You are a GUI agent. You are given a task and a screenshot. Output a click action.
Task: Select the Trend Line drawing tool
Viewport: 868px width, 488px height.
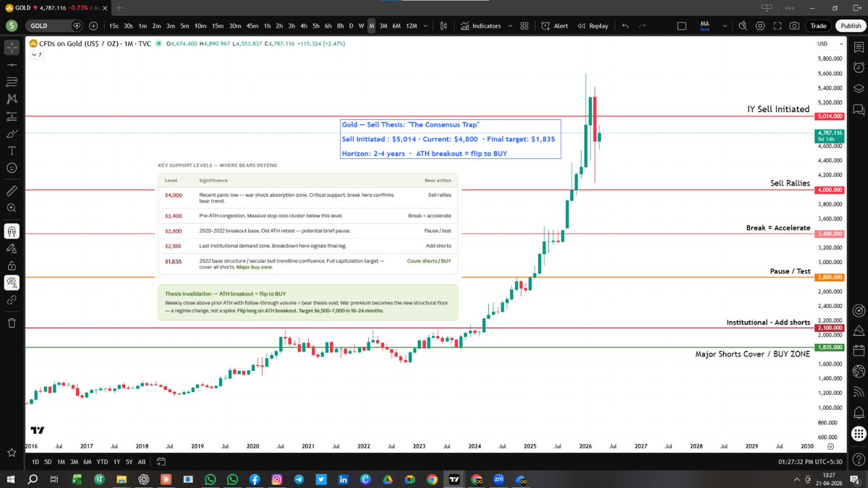(x=11, y=65)
